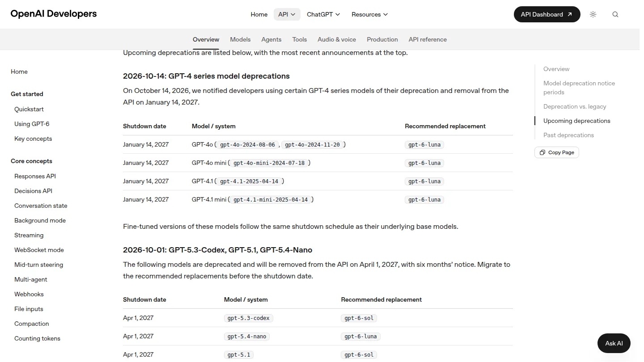Open Quickstart in the sidebar
644x362 pixels.
pos(29,109)
